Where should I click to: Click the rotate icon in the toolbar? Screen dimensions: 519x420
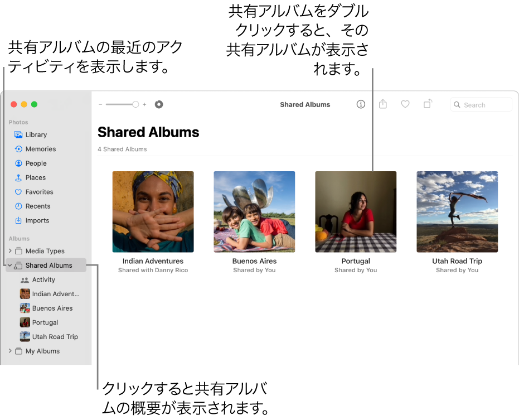pos(427,104)
